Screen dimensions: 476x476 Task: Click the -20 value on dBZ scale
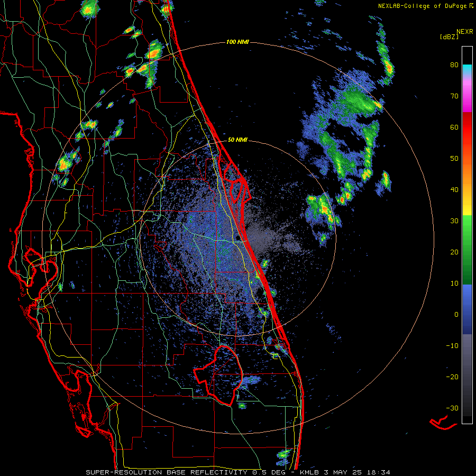pyautogui.click(x=452, y=377)
